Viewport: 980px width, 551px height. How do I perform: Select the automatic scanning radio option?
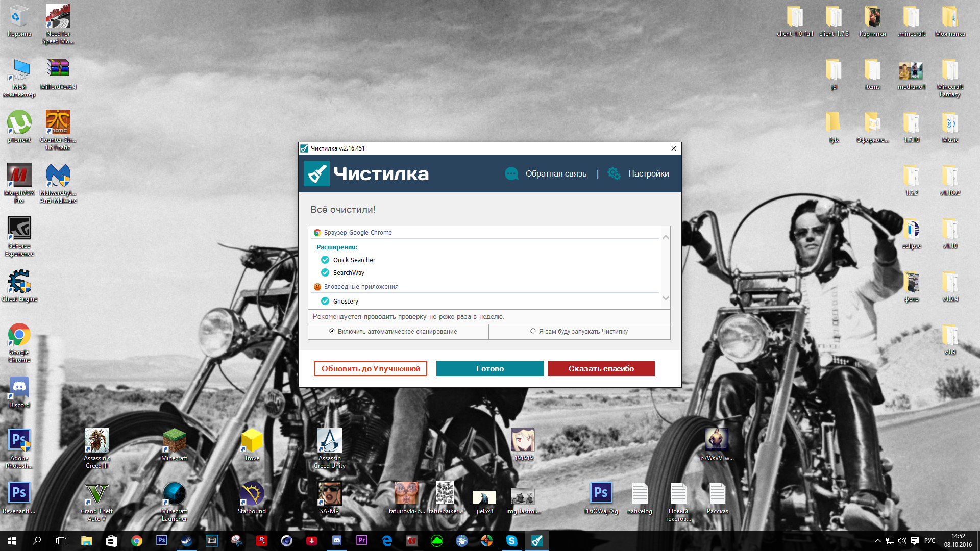tap(332, 331)
